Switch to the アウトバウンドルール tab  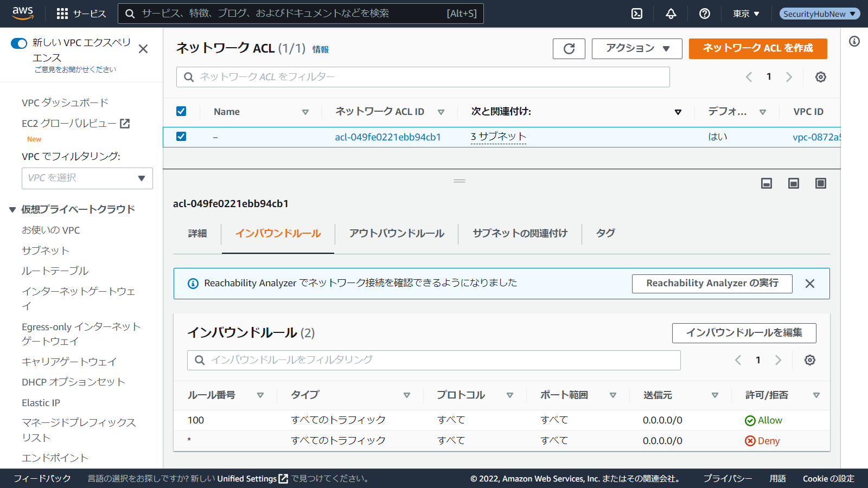coord(397,234)
